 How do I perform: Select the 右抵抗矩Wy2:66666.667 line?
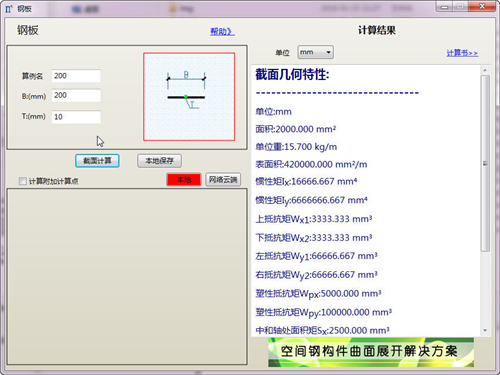pos(316,275)
